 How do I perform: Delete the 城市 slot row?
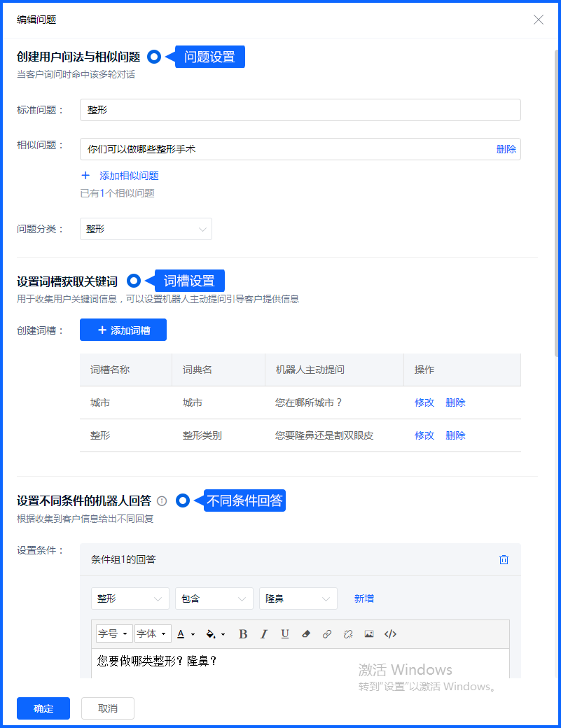[455, 402]
